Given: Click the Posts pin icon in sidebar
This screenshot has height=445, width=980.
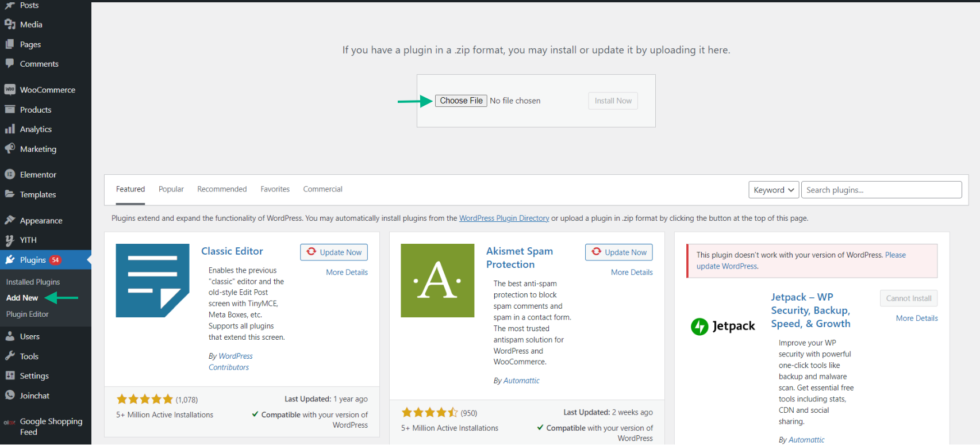Looking at the screenshot, I should click(x=10, y=5).
